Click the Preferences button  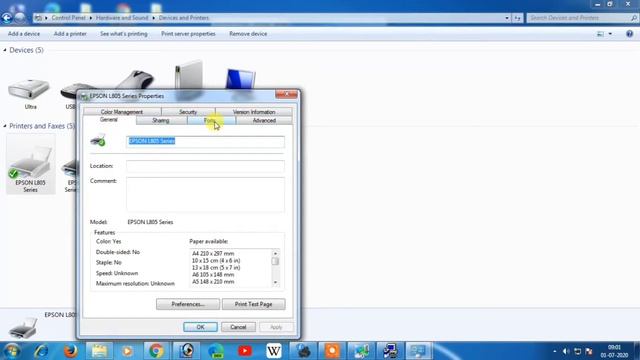point(188,304)
